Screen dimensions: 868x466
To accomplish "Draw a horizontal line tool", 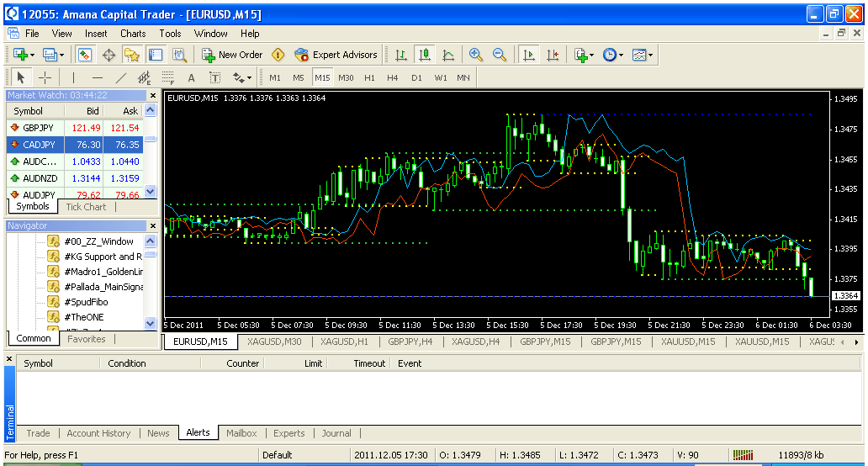I will click(97, 77).
